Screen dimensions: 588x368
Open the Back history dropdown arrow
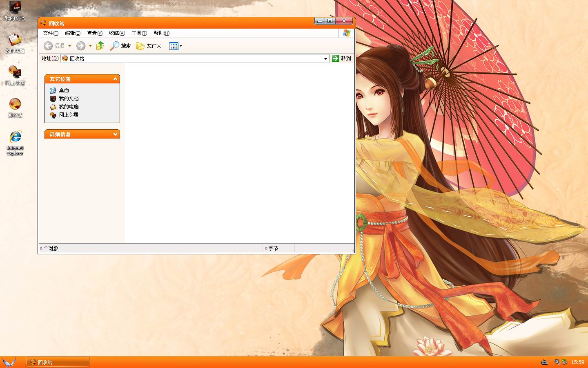point(69,46)
